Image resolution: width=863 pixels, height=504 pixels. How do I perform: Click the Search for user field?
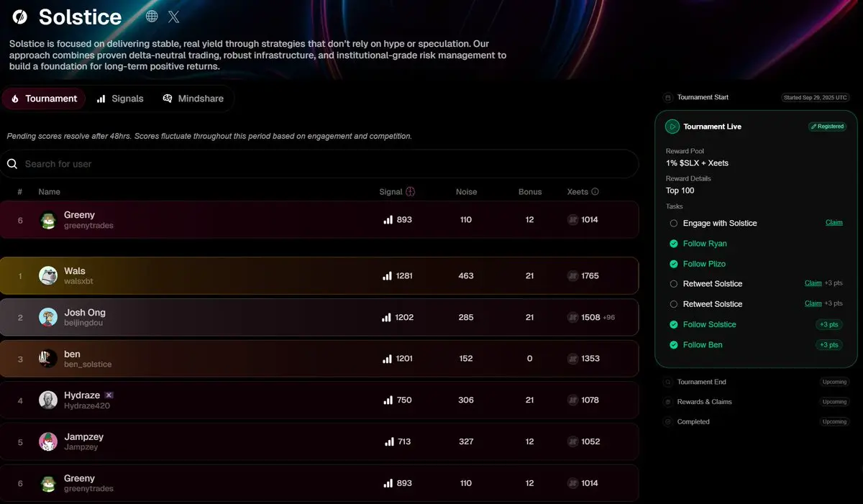click(x=319, y=164)
